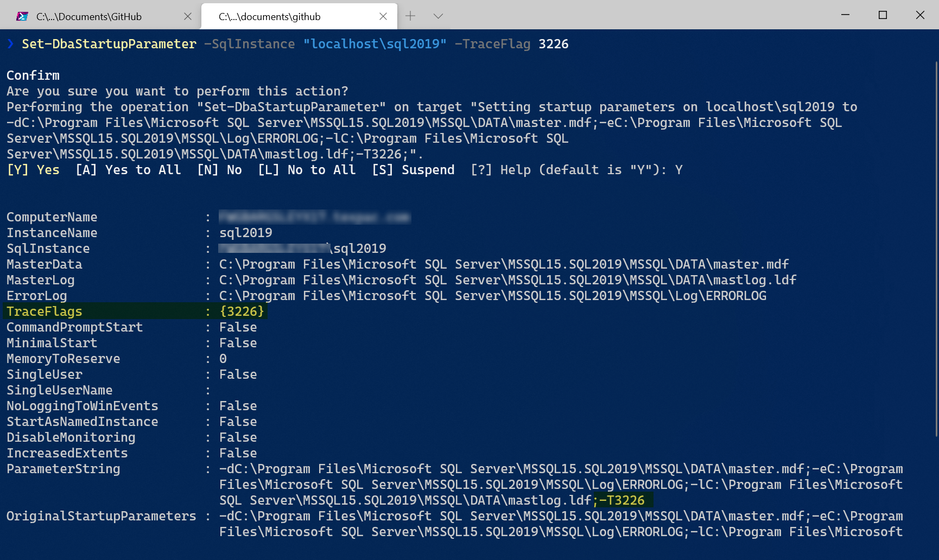Click the blue prompt chevron symbol
Screen dimensions: 939x560
coord(10,44)
